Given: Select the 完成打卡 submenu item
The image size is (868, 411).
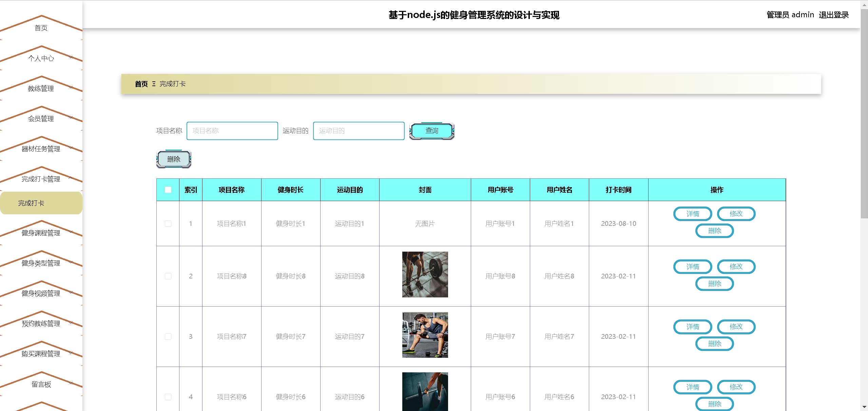Looking at the screenshot, I should [31, 203].
